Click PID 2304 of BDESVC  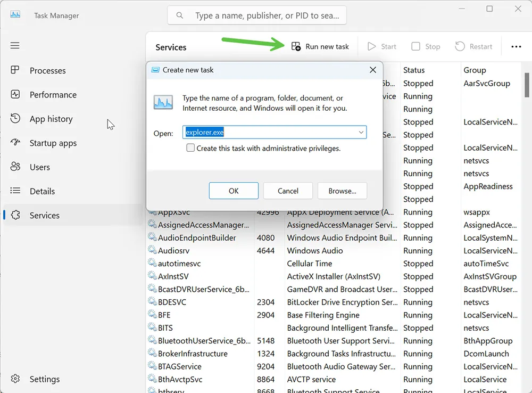(265, 302)
